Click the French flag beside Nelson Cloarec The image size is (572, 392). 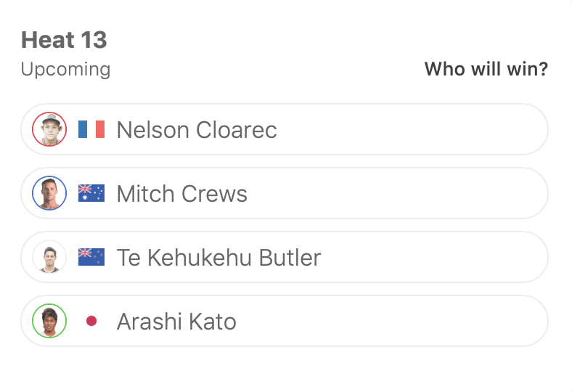pyautogui.click(x=91, y=129)
